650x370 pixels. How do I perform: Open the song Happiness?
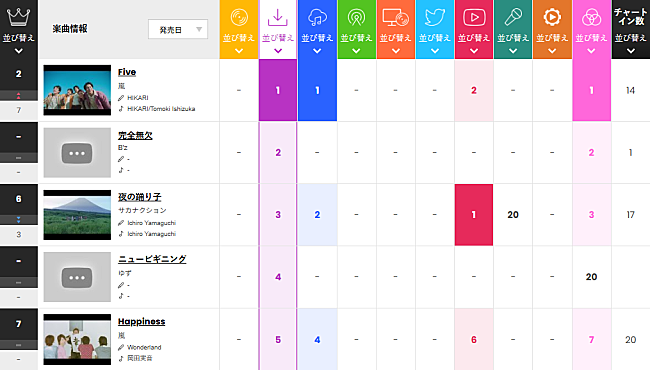point(141,322)
